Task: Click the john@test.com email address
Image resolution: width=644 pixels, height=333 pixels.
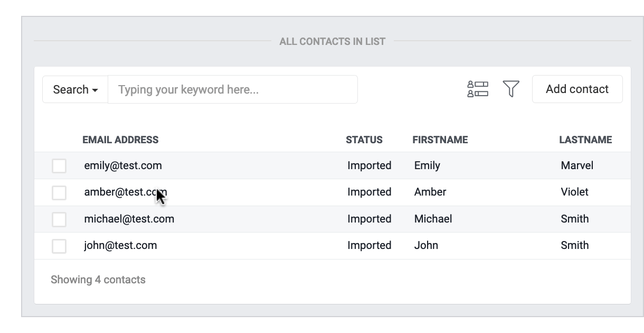Action: (x=120, y=245)
